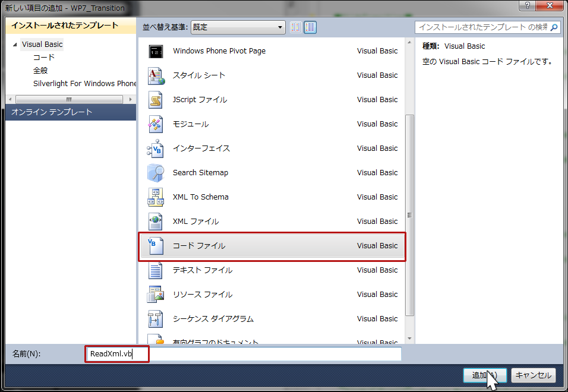The height and width of the screenshot is (392, 568).
Task: Click the 追加 button
Action: [485, 375]
